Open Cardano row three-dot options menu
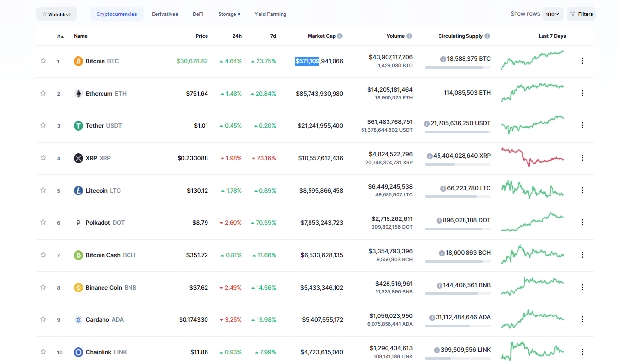This screenshot has height=364, width=620. [582, 319]
